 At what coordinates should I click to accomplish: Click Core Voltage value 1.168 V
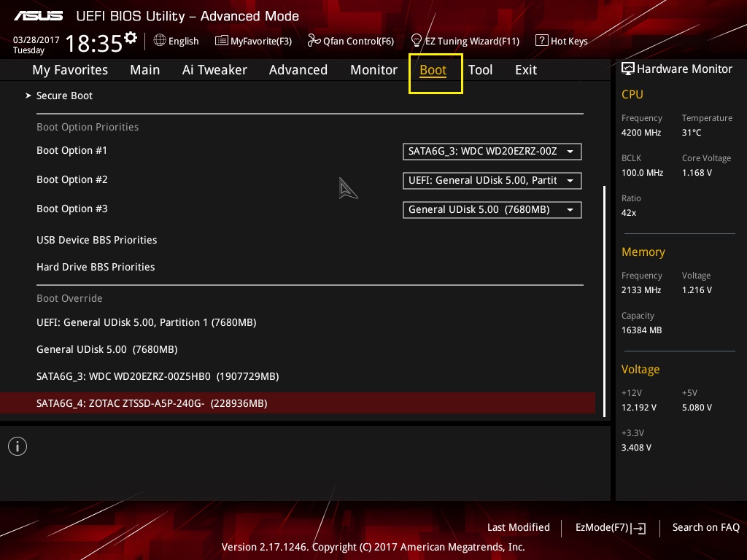tap(697, 172)
